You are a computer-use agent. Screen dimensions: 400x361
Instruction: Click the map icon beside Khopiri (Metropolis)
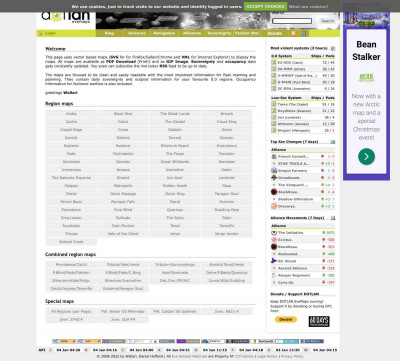(x=274, y=130)
